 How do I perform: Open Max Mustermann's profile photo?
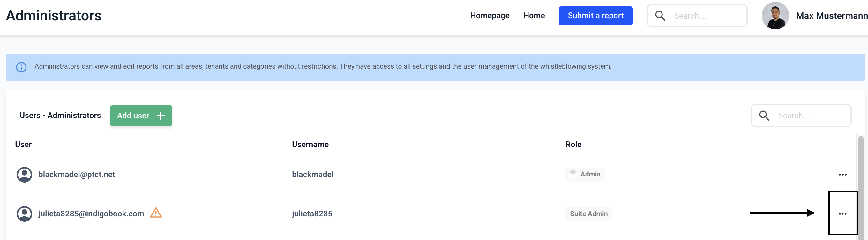(775, 16)
